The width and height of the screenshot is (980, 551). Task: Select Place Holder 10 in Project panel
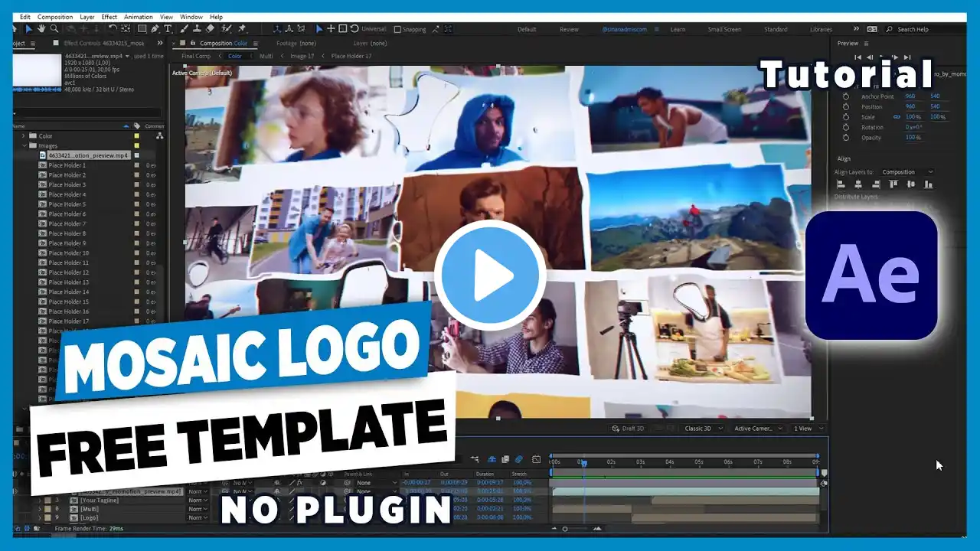(69, 253)
